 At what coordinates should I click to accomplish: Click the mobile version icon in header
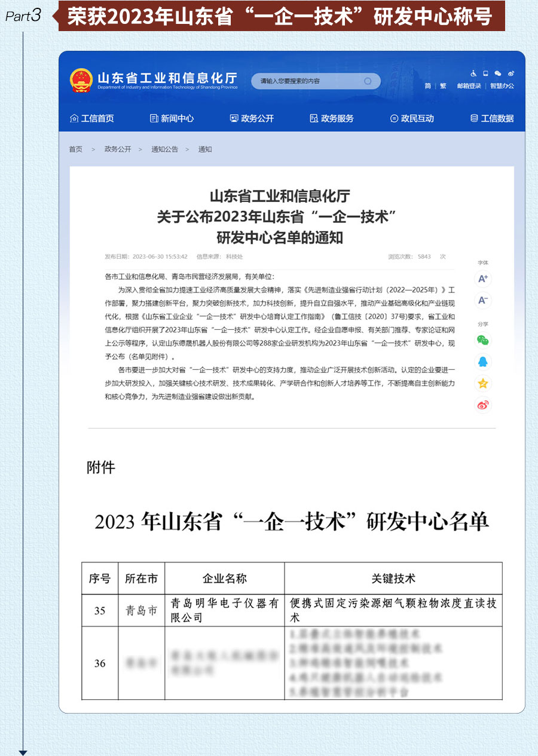pyautogui.click(x=485, y=74)
